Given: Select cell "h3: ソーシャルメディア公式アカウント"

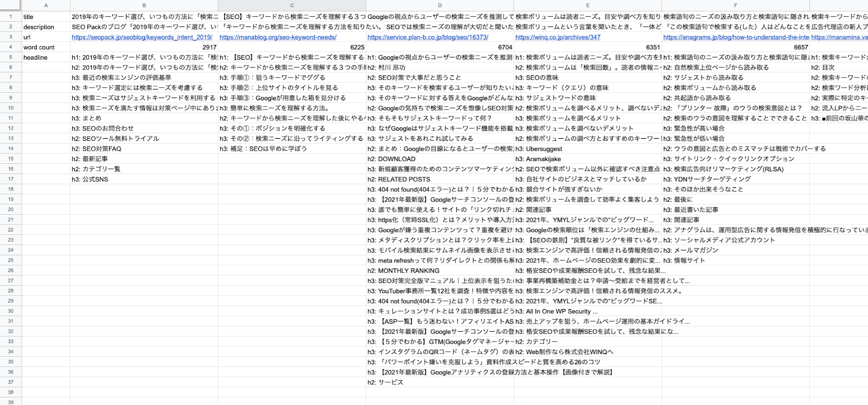Looking at the screenshot, I should coord(736,240).
